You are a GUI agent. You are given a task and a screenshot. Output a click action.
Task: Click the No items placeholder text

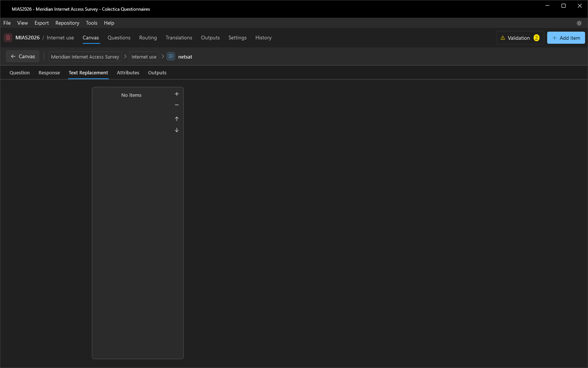[131, 95]
